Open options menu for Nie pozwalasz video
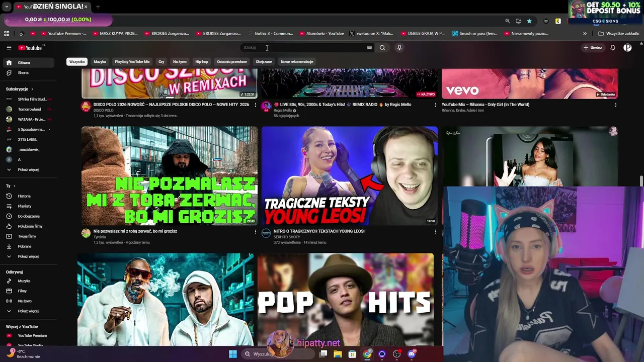Viewport: 644px width, 362px height. point(255,232)
